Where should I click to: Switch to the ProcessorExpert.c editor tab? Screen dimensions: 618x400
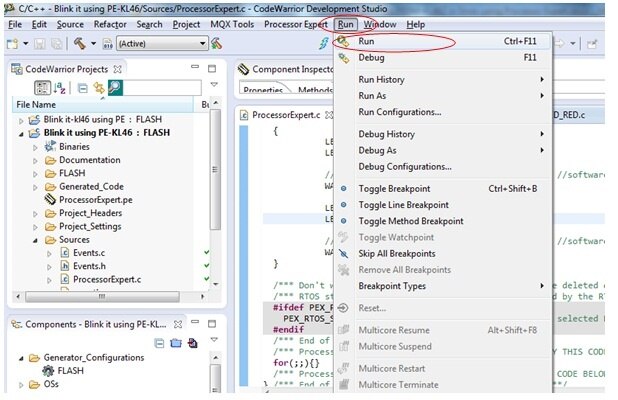286,115
